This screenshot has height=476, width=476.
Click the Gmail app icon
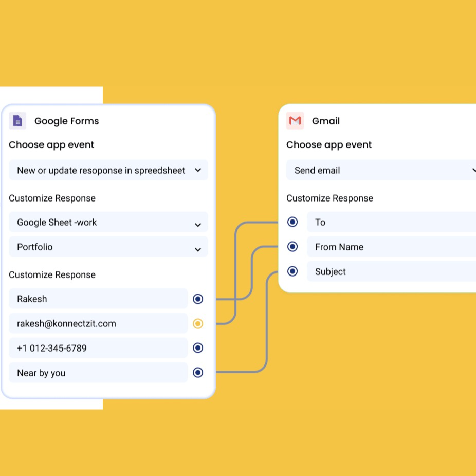[x=295, y=120]
